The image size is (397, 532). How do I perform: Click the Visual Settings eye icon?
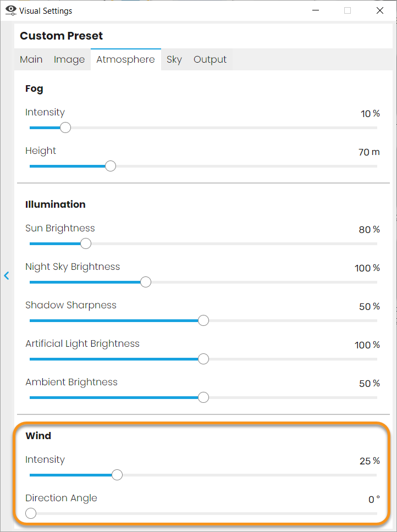[x=10, y=10]
